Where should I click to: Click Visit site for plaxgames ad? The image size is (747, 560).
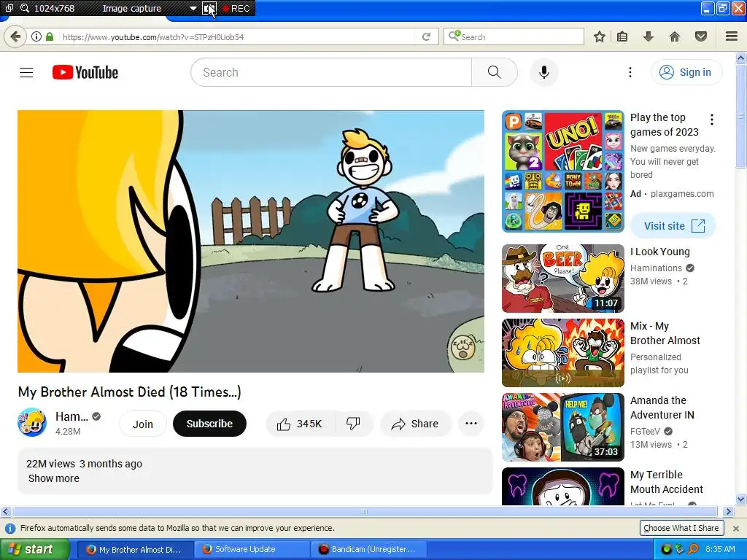(x=673, y=226)
